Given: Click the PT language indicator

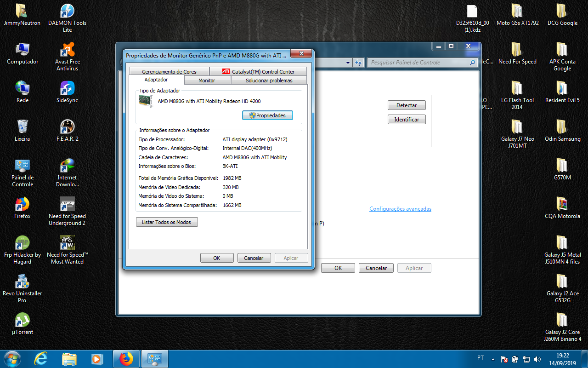Looking at the screenshot, I should [481, 357].
